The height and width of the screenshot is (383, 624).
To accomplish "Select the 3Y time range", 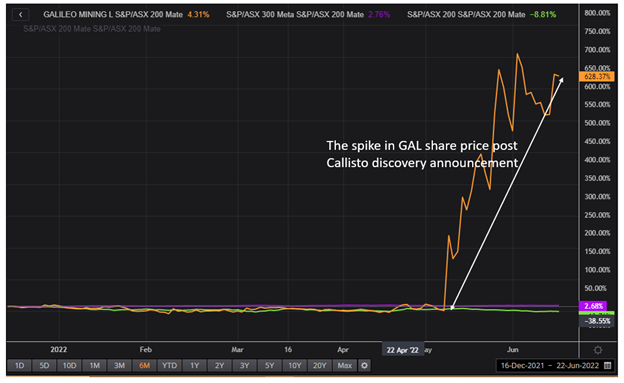I will click(245, 365).
